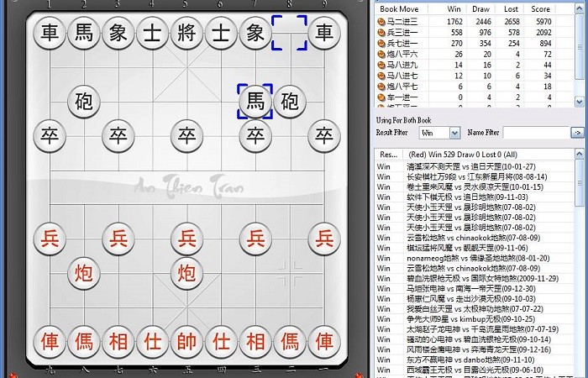Screen dimensions: 588x378
Task: Select the black chariot 車 in top-left corner
Action: 50,33
